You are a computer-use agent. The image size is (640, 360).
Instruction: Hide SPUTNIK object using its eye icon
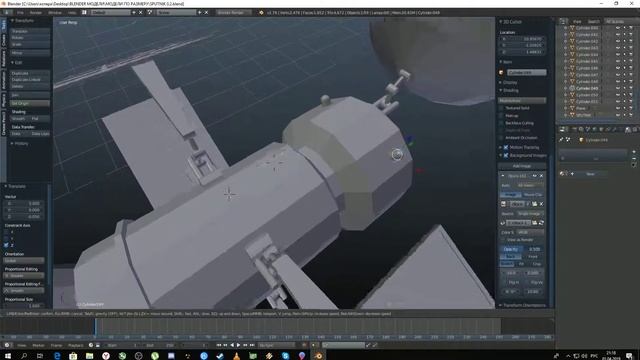618,115
